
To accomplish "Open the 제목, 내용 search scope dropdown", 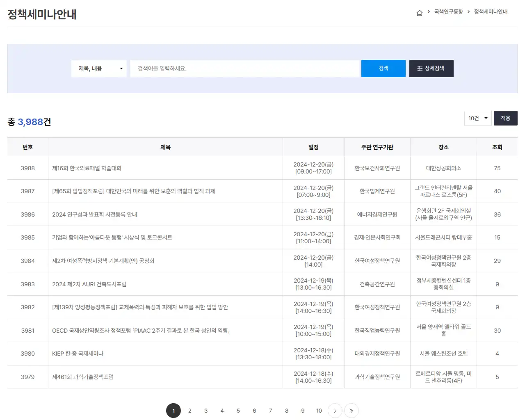I will pos(98,68).
